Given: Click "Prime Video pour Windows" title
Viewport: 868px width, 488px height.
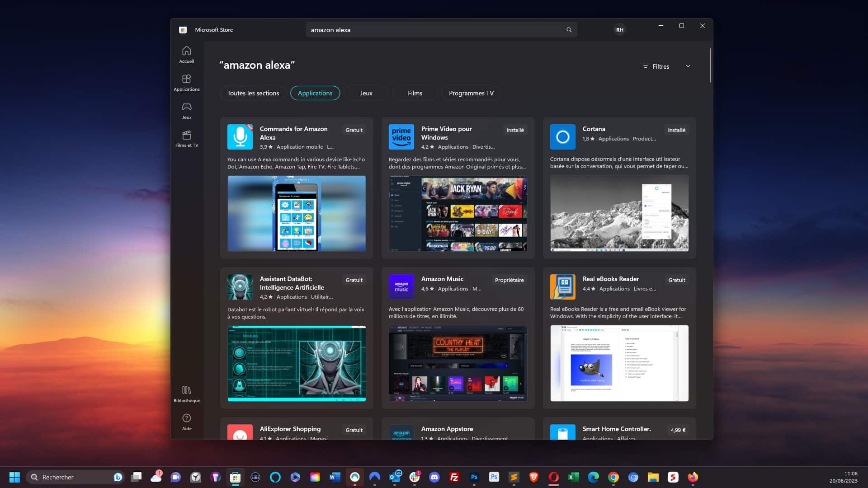Looking at the screenshot, I should (446, 133).
